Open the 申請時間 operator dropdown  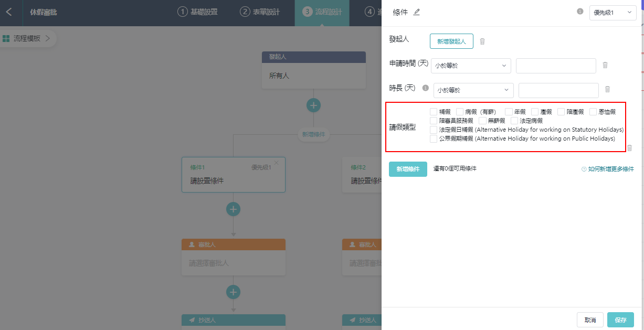point(471,66)
